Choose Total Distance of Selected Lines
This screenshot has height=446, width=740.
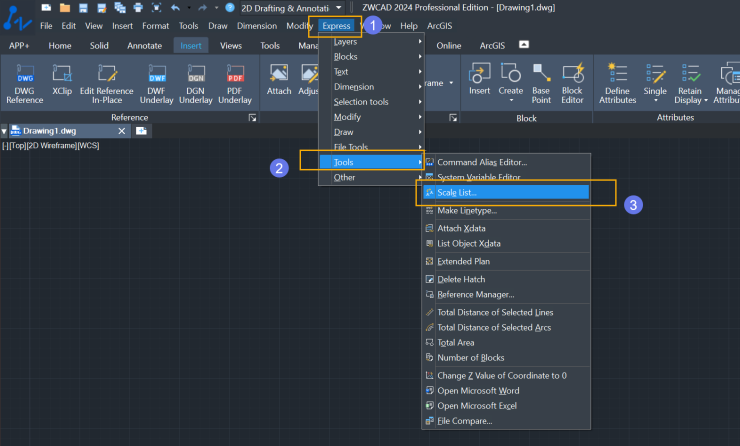click(506, 312)
